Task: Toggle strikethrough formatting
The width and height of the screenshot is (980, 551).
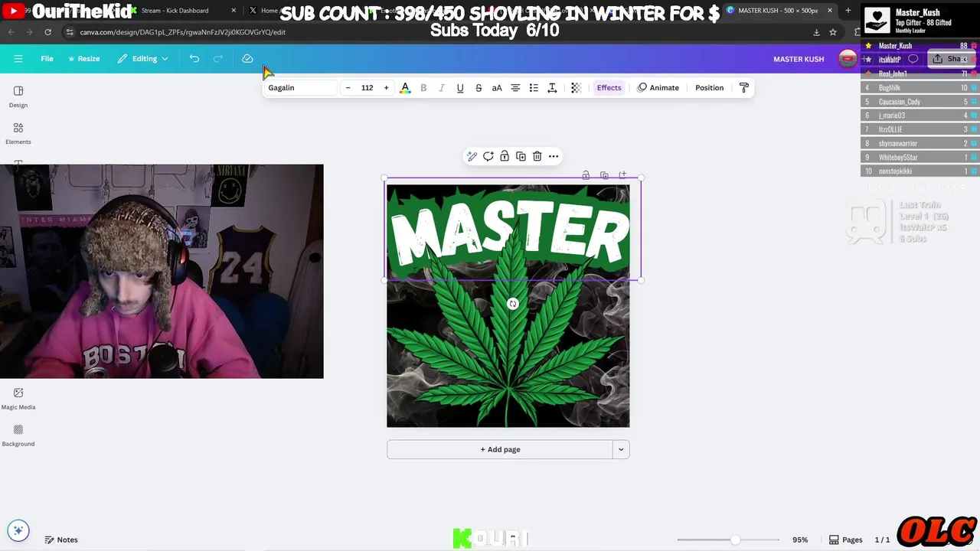Action: pyautogui.click(x=479, y=88)
